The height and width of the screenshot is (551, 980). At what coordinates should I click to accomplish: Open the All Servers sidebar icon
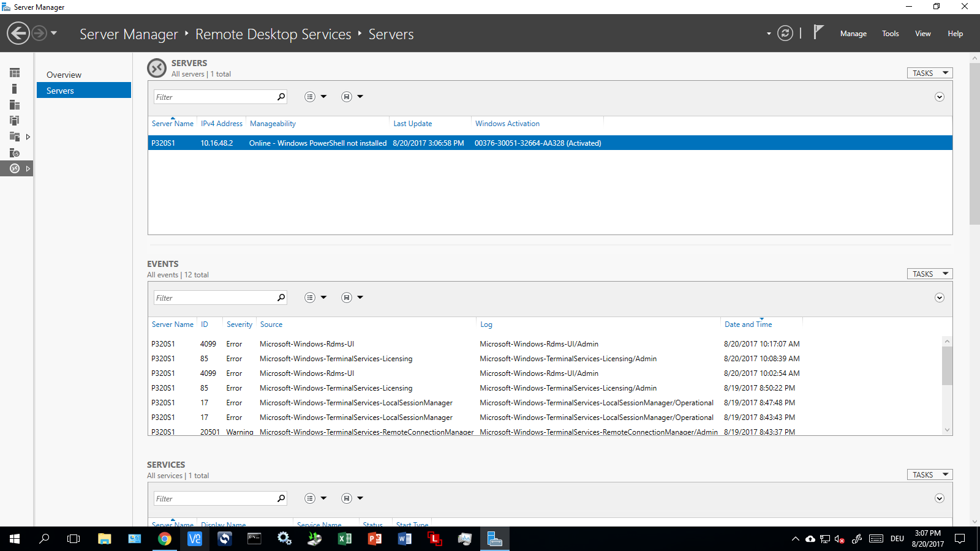point(15,105)
